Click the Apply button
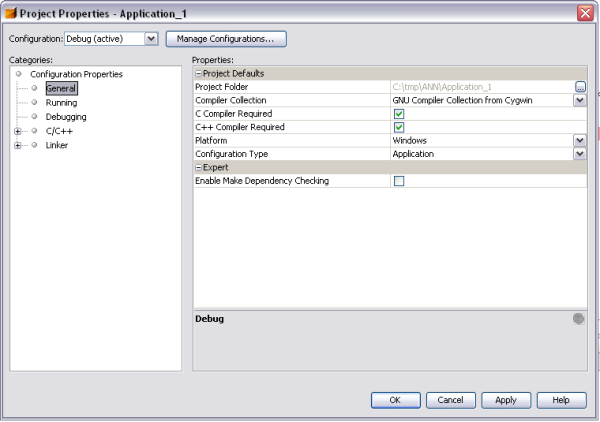Viewport: 600px width, 422px height. [506, 400]
